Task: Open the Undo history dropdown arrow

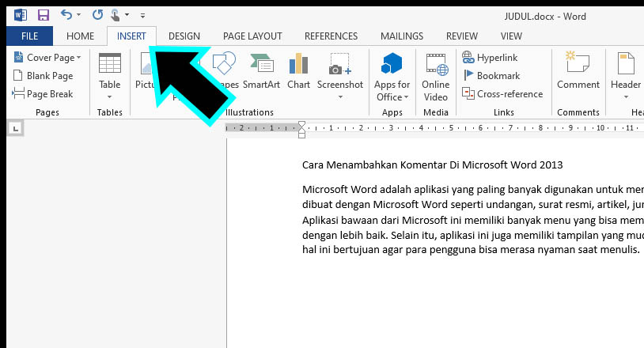Action: (x=79, y=15)
